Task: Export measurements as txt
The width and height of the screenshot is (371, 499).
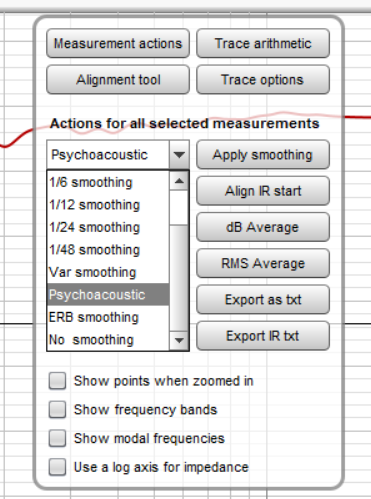Action: [263, 300]
